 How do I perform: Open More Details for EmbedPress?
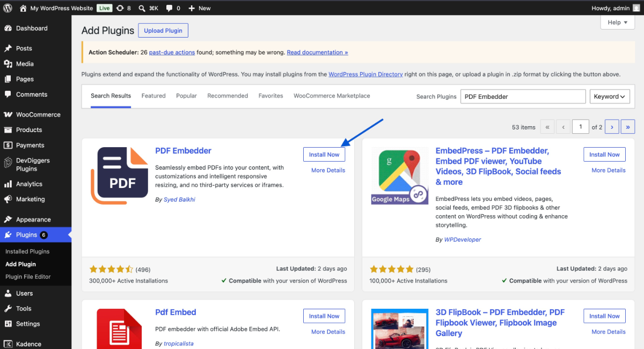(x=609, y=170)
